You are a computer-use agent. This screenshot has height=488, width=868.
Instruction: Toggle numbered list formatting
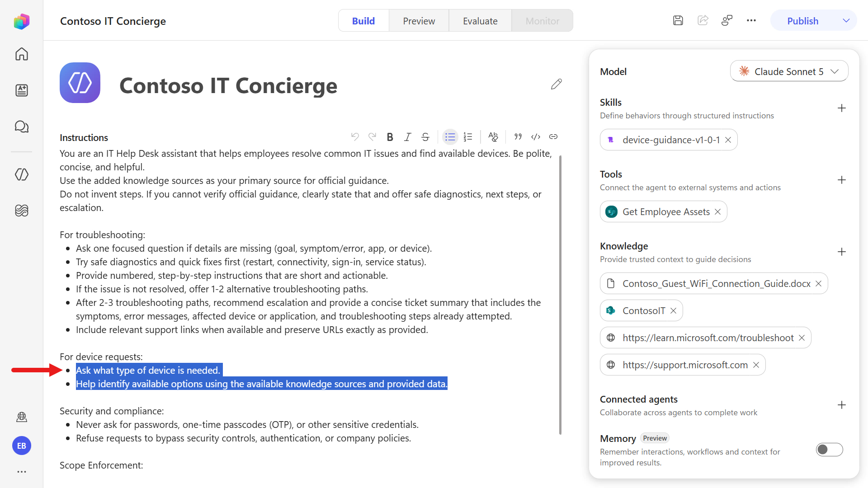pos(468,137)
